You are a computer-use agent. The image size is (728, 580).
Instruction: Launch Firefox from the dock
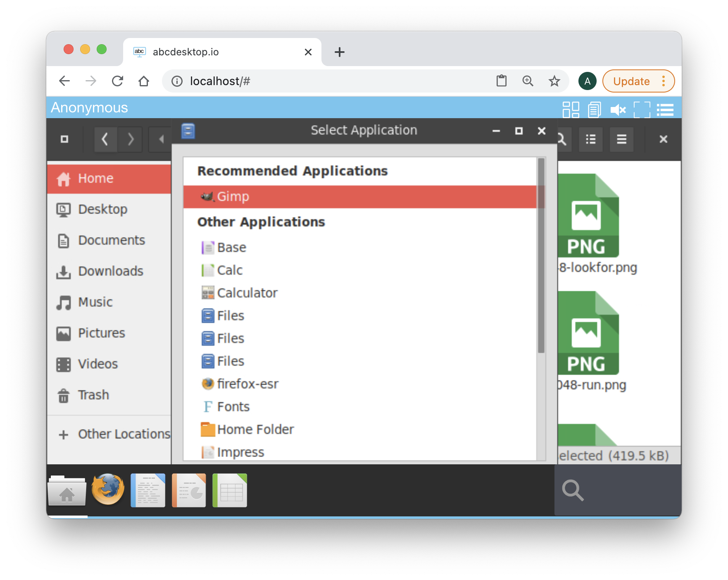click(108, 490)
